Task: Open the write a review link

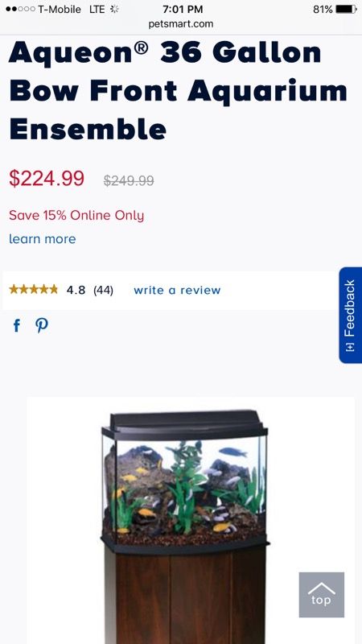Action: pos(177,290)
